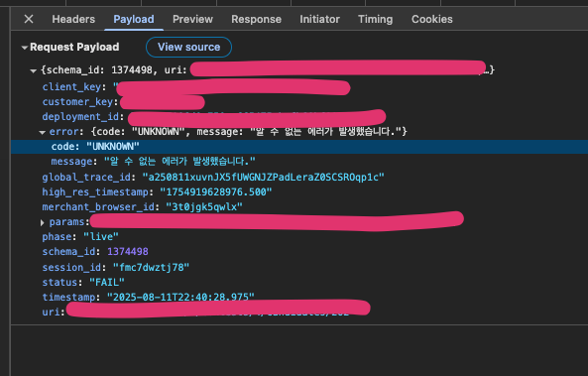Click the high_res_timestamp value
588x376 pixels.
[x=215, y=192]
